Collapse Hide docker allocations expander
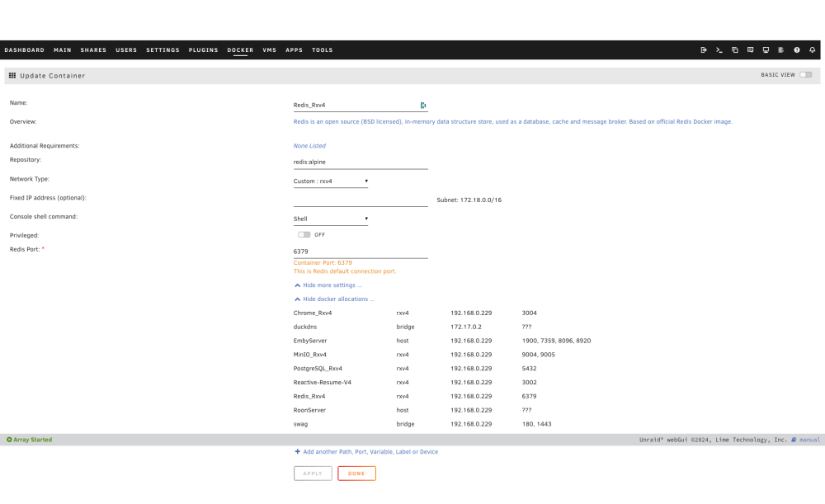This screenshot has width=825, height=504. pyautogui.click(x=334, y=299)
